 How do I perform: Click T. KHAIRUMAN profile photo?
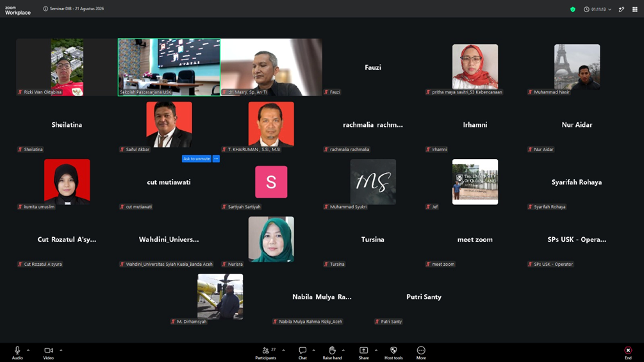pyautogui.click(x=271, y=124)
